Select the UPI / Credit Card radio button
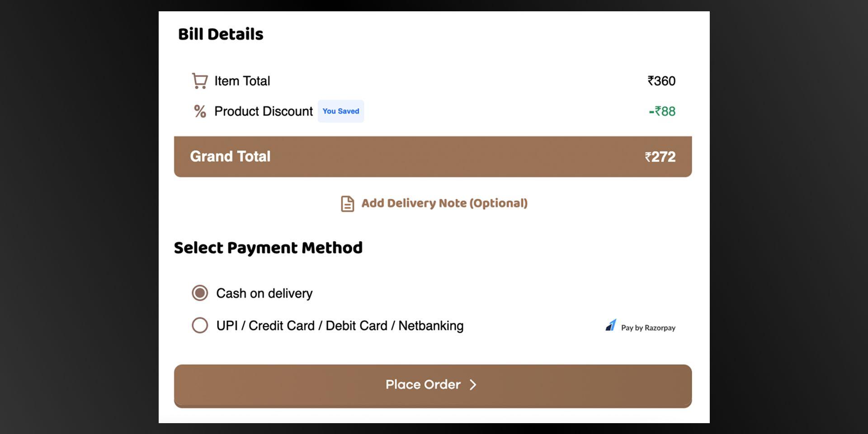 [x=200, y=325]
